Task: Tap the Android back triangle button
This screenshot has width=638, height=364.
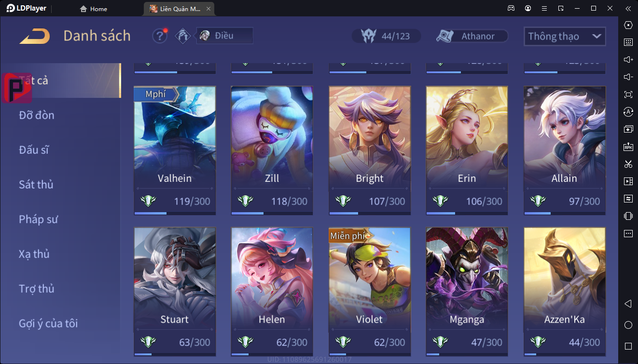Action: click(628, 304)
